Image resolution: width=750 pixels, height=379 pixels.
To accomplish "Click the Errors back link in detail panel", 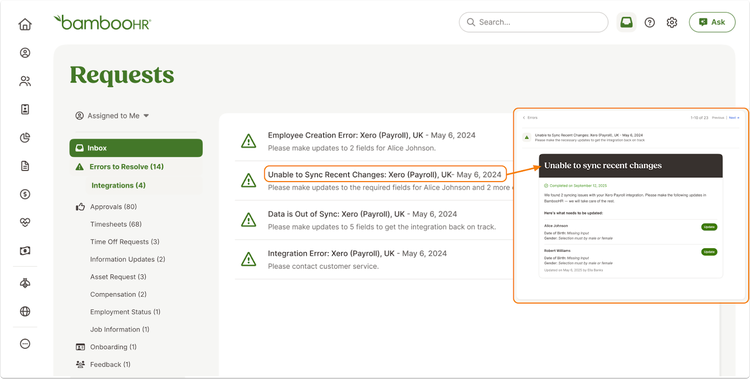I will click(530, 118).
